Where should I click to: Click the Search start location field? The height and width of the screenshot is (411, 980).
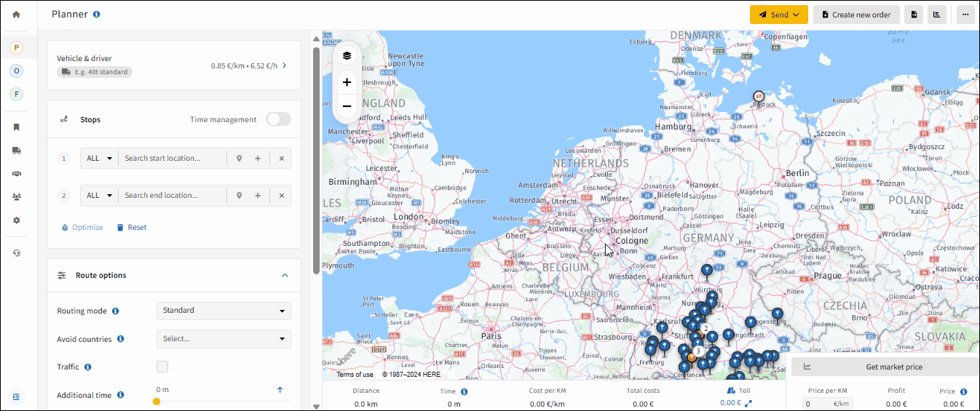coord(173,158)
